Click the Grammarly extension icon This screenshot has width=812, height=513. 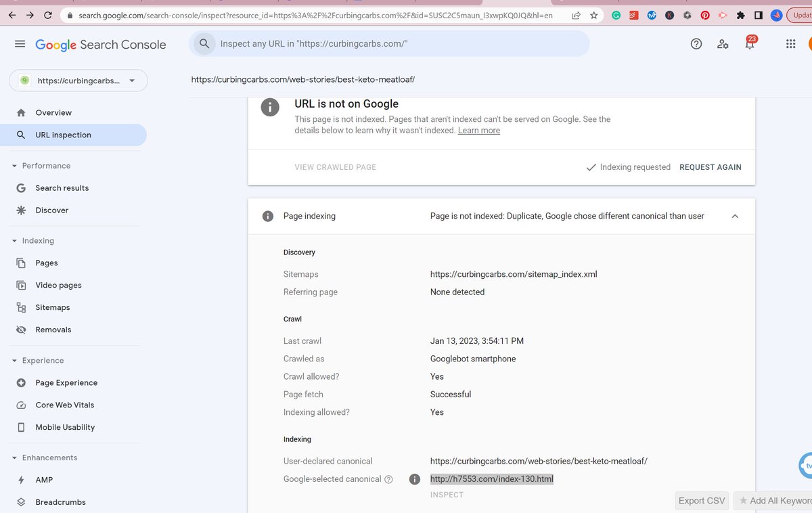point(616,15)
